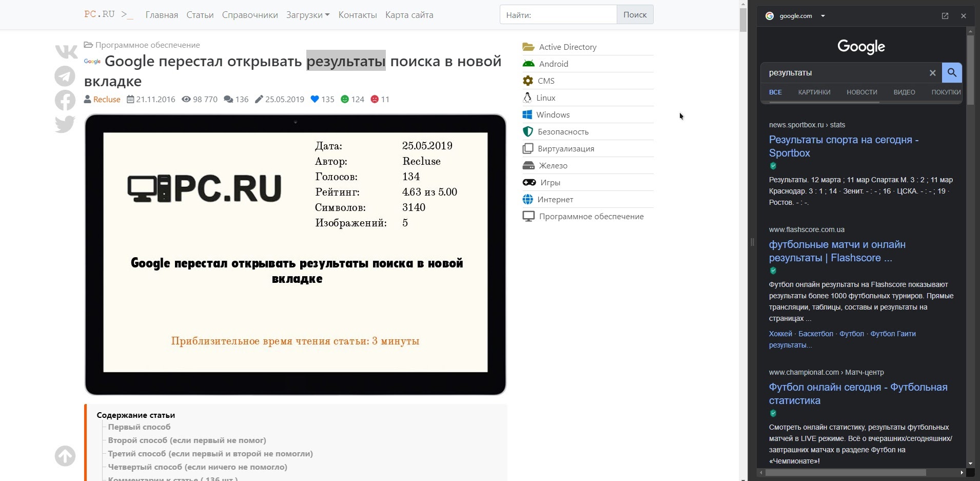The width and height of the screenshot is (980, 481).
Task: Click the comments bubble icon near 136
Action: point(228,99)
